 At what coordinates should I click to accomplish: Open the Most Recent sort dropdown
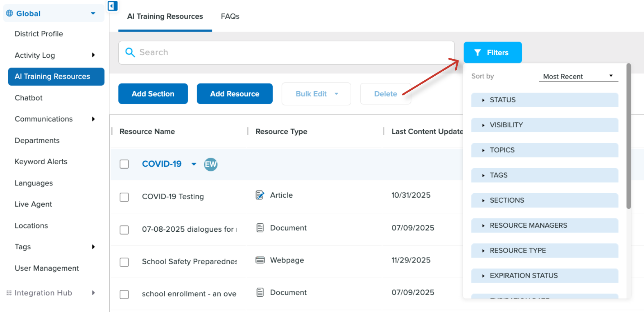coord(578,76)
